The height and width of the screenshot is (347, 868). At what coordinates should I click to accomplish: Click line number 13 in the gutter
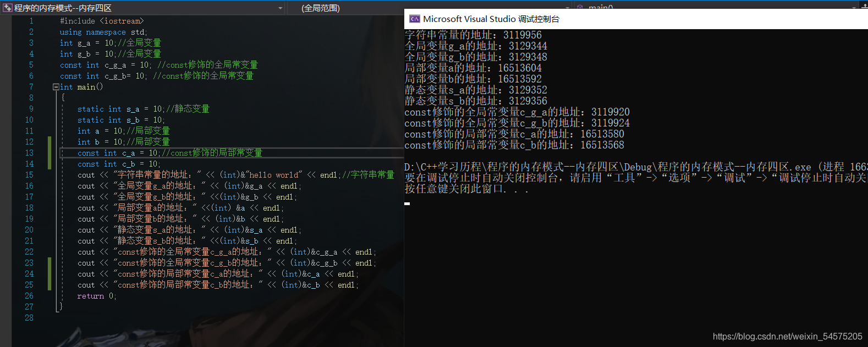[x=29, y=153]
